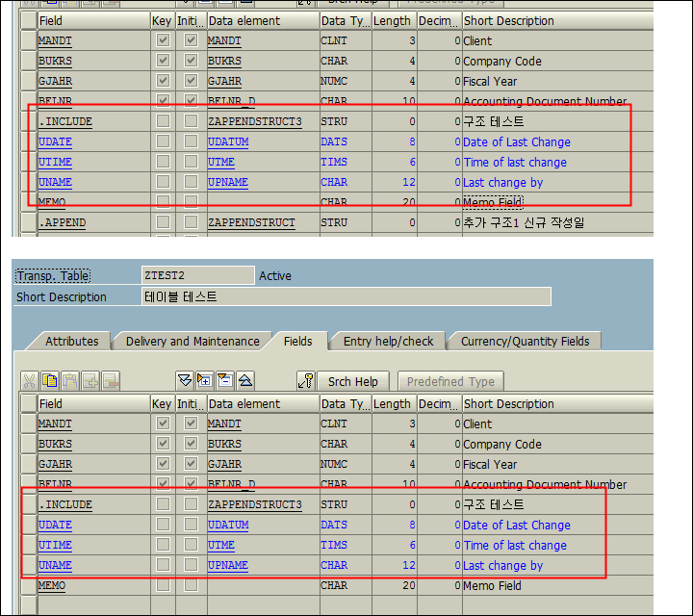Click the Srch Help button
This screenshot has height=616, width=693.
coord(353,381)
